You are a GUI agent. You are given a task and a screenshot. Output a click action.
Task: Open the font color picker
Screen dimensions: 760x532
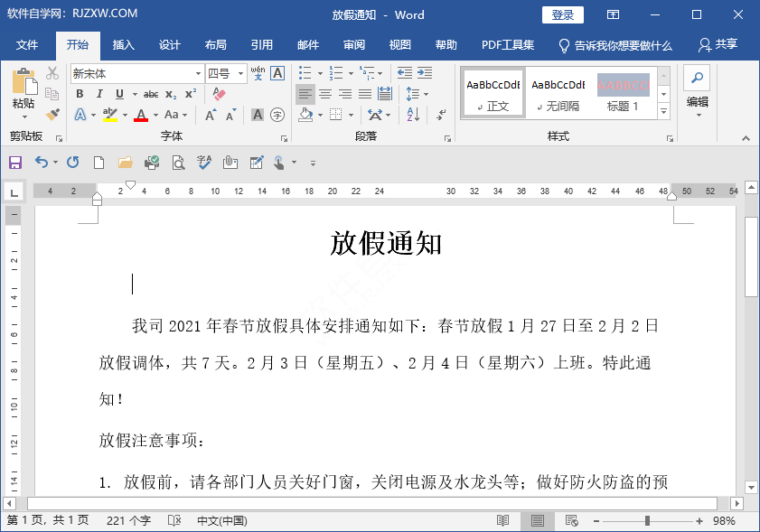point(155,113)
